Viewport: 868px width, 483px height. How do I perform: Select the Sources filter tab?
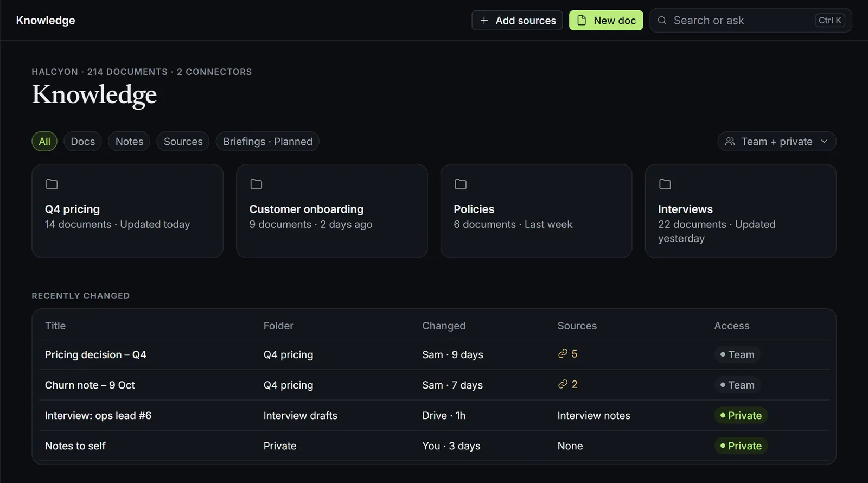coord(183,142)
